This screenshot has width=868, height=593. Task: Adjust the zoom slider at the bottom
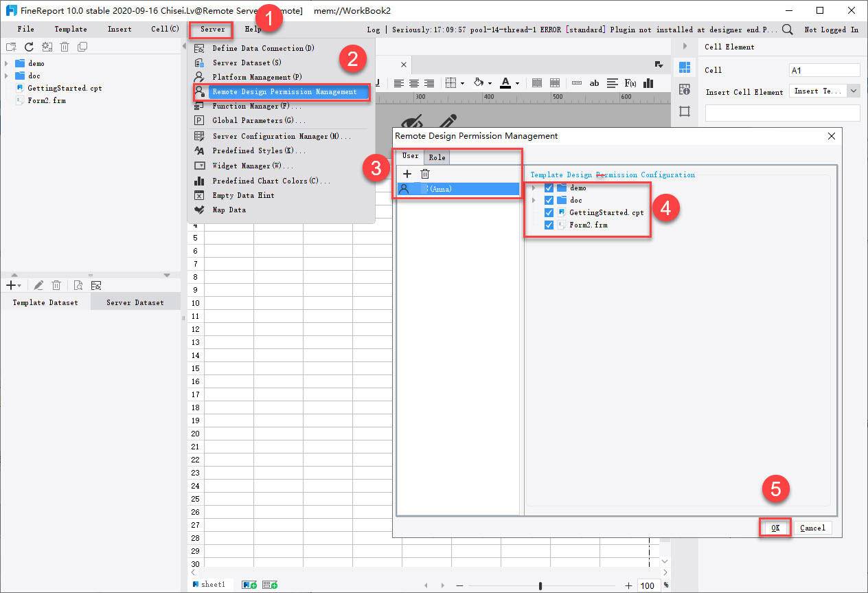pyautogui.click(x=542, y=585)
